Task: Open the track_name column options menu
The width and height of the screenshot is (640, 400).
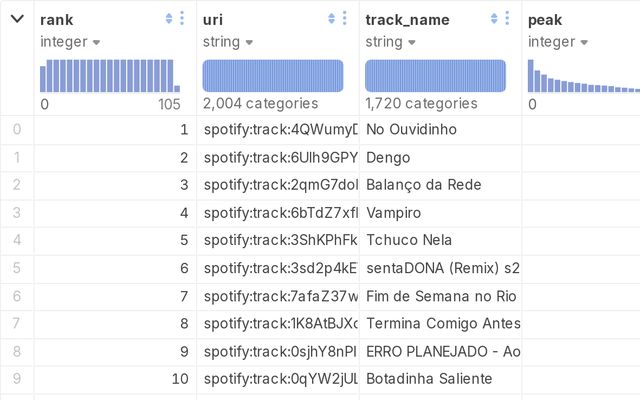Action: pyautogui.click(x=507, y=19)
